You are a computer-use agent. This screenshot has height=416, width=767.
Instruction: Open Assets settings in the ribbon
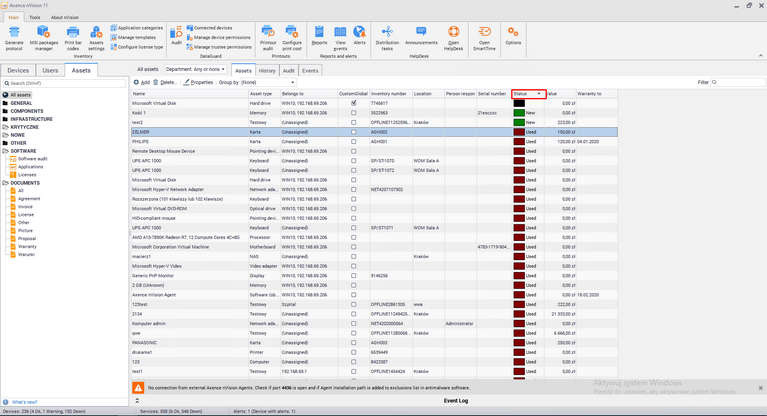[96, 33]
